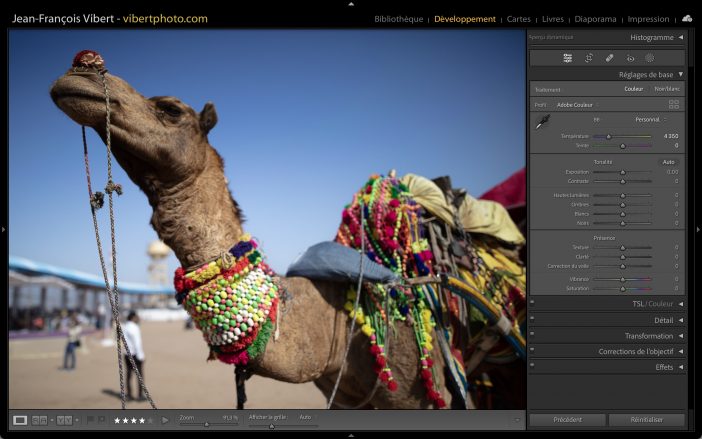Open the profile browser grid icon

click(673, 104)
